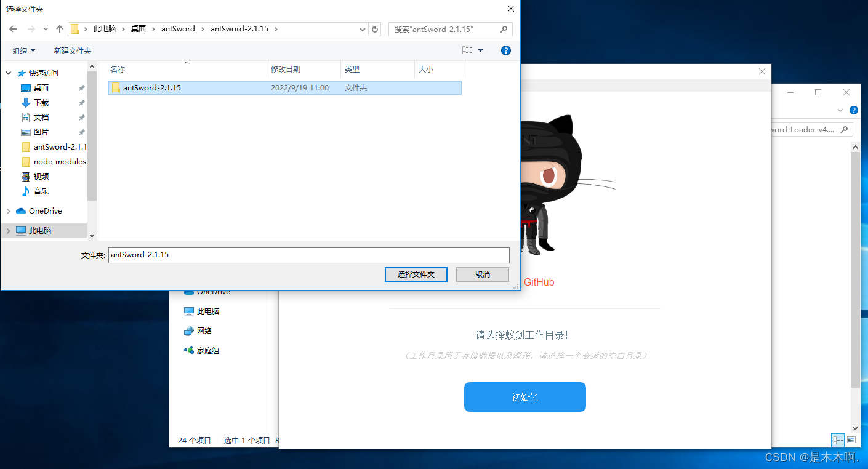Click the dialog sidebar scrollbar thumb
This screenshot has height=469, width=868.
[x=92, y=135]
